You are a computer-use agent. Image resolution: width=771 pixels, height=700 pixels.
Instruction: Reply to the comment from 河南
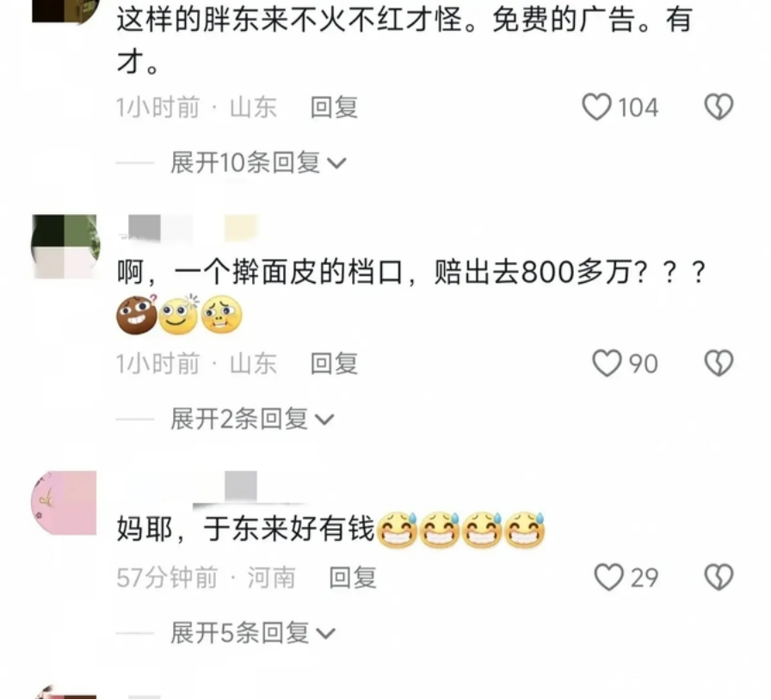click(x=353, y=577)
